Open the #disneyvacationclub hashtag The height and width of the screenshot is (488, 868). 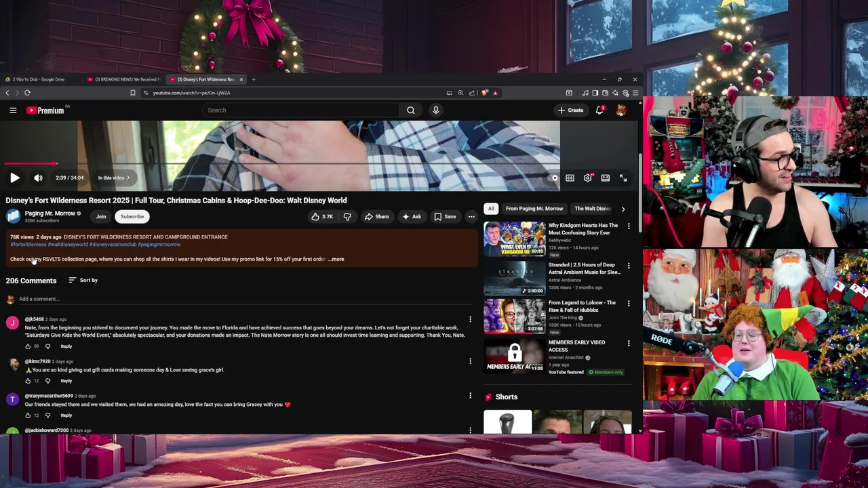113,244
